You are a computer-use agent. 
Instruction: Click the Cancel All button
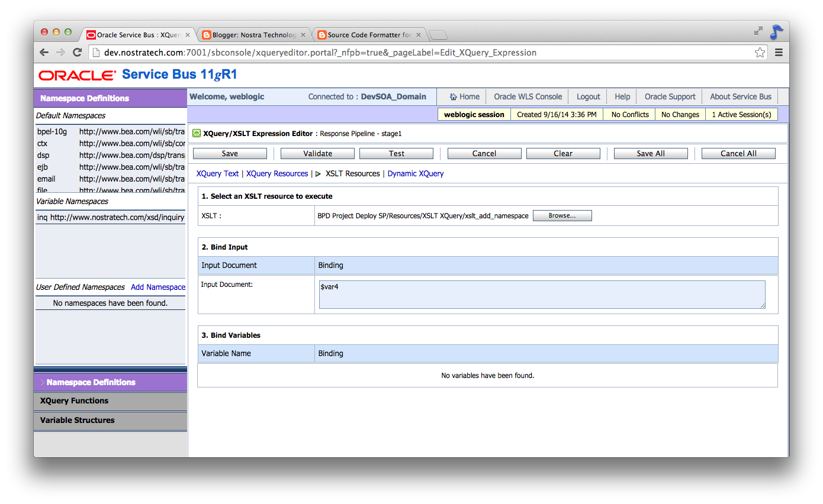(x=738, y=154)
